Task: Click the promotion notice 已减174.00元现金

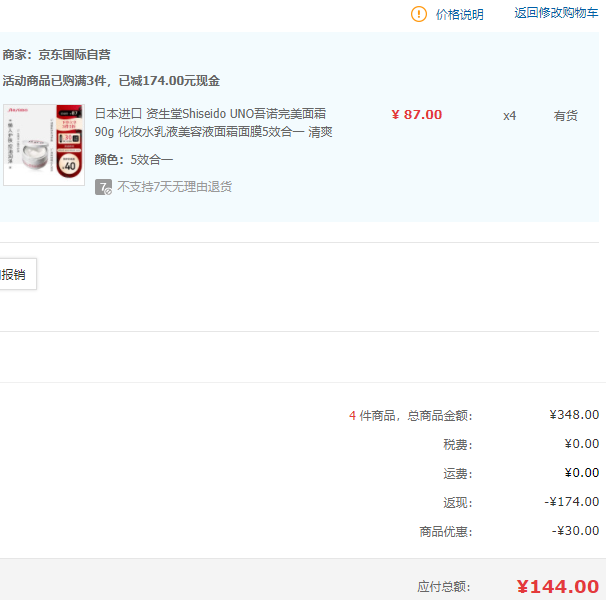Action: point(169,81)
